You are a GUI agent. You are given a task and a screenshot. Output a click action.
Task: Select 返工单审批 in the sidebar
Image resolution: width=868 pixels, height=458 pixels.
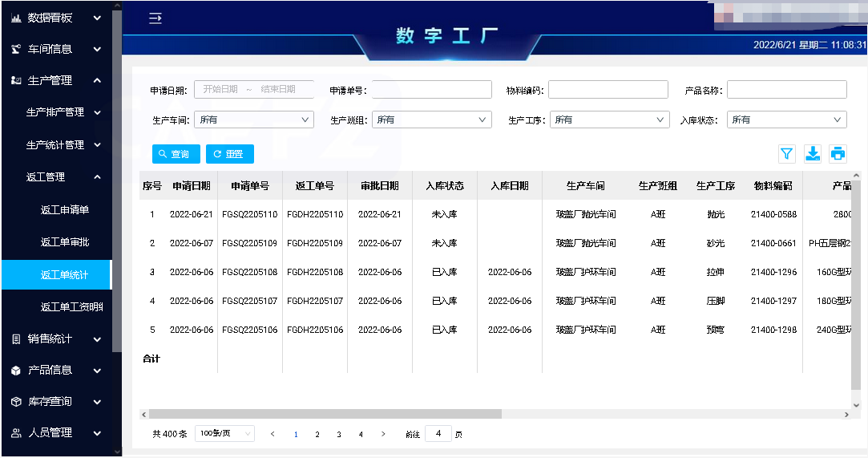[x=64, y=242]
